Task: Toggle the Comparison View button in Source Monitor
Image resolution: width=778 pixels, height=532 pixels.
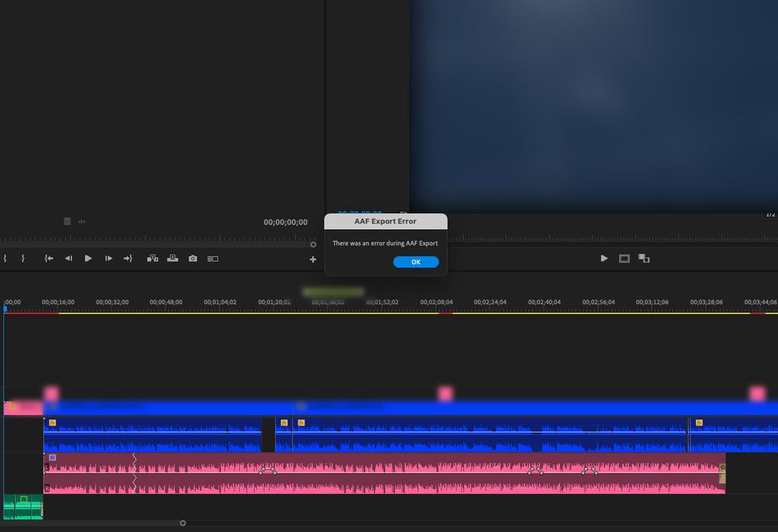Action: tap(213, 259)
